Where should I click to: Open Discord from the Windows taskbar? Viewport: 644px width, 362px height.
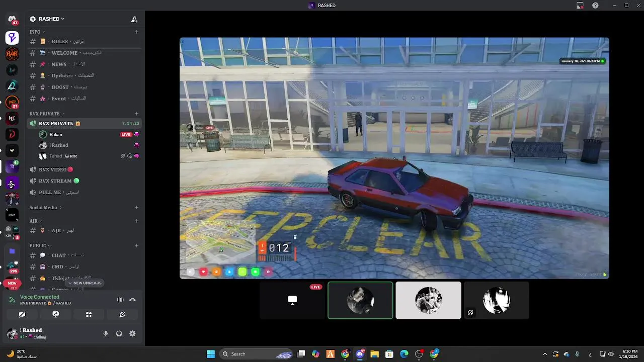pyautogui.click(x=360, y=354)
